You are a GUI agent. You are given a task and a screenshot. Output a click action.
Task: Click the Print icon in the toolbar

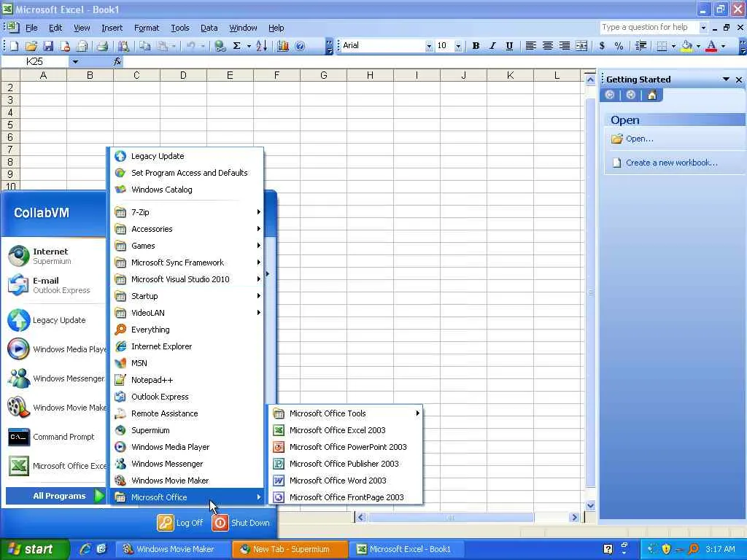pyautogui.click(x=102, y=46)
